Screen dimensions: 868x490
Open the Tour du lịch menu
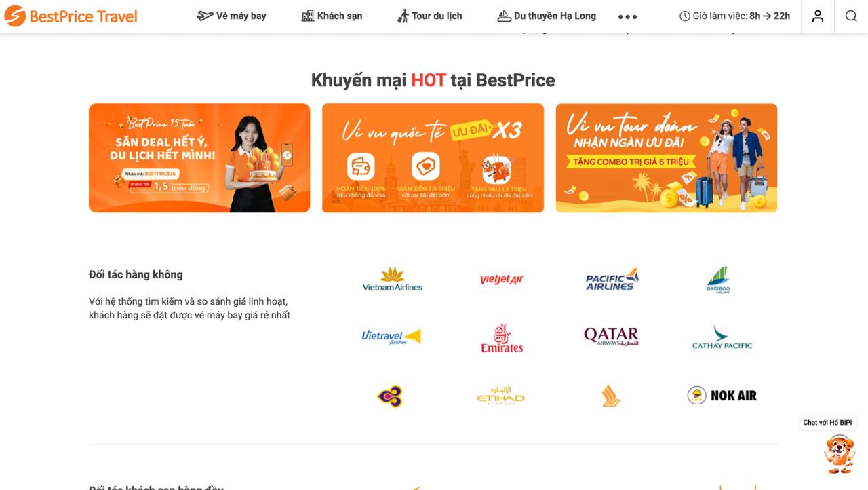click(x=430, y=16)
